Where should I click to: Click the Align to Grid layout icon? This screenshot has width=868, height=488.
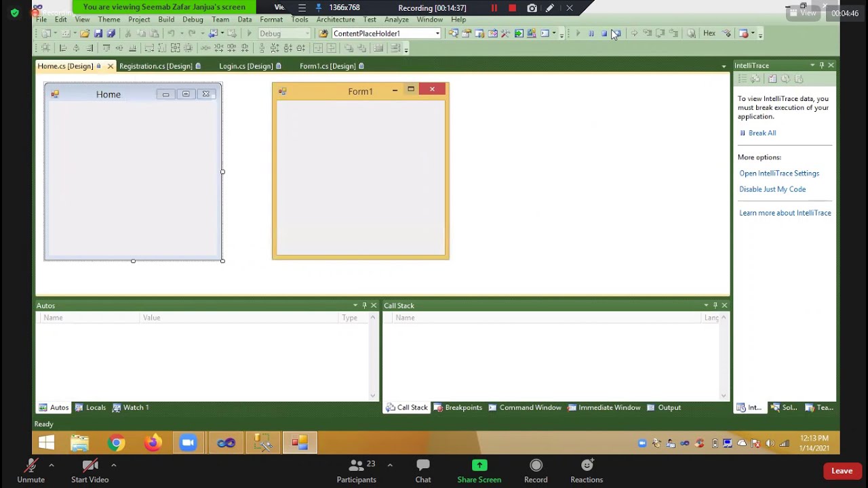pyautogui.click(x=45, y=48)
